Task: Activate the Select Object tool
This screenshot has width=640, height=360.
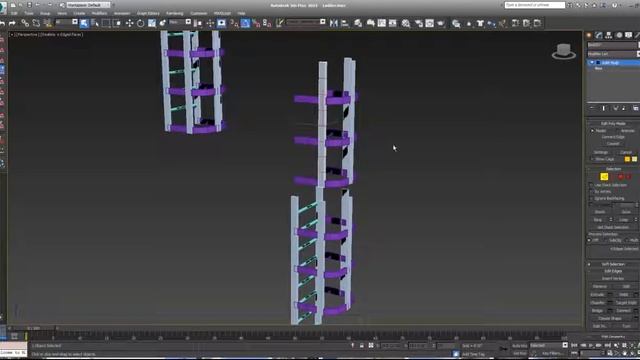Action: [x=84, y=23]
